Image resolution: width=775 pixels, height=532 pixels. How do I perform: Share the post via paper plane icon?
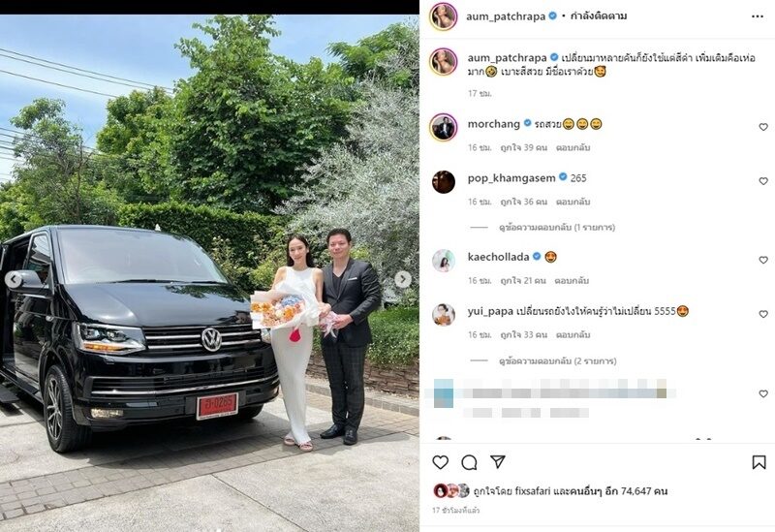pyautogui.click(x=498, y=462)
